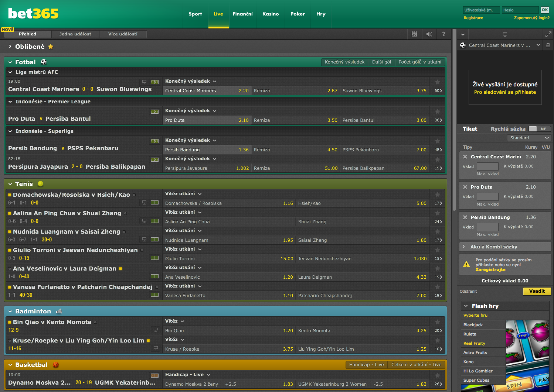
Task: Expand Aku a Kombi sázky
Action: click(x=505, y=247)
